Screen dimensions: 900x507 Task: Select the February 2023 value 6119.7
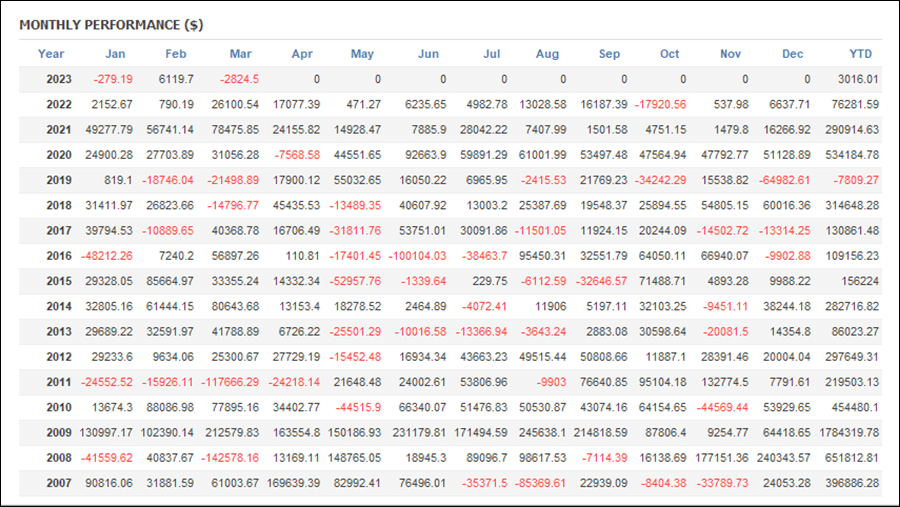[x=176, y=79]
